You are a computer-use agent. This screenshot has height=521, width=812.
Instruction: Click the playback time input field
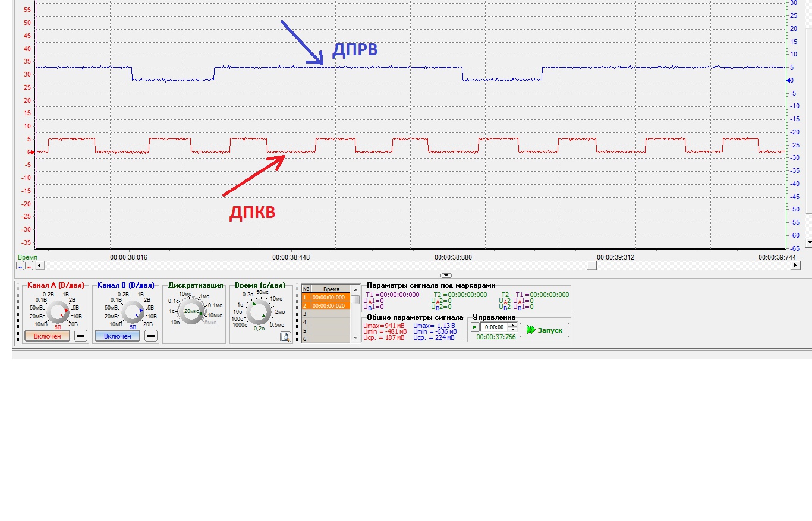tap(493, 327)
